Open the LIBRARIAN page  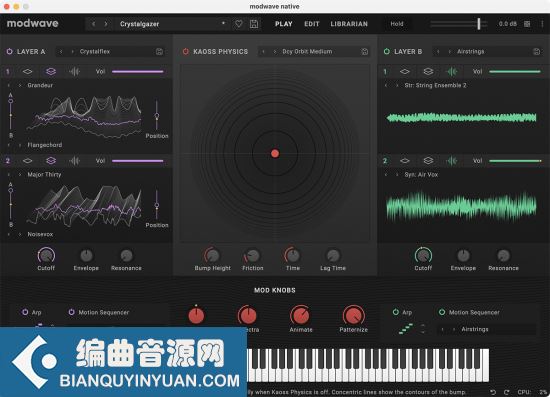coord(349,24)
